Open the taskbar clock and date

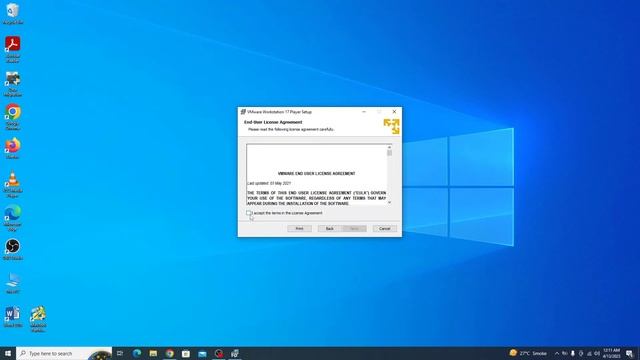pos(611,353)
